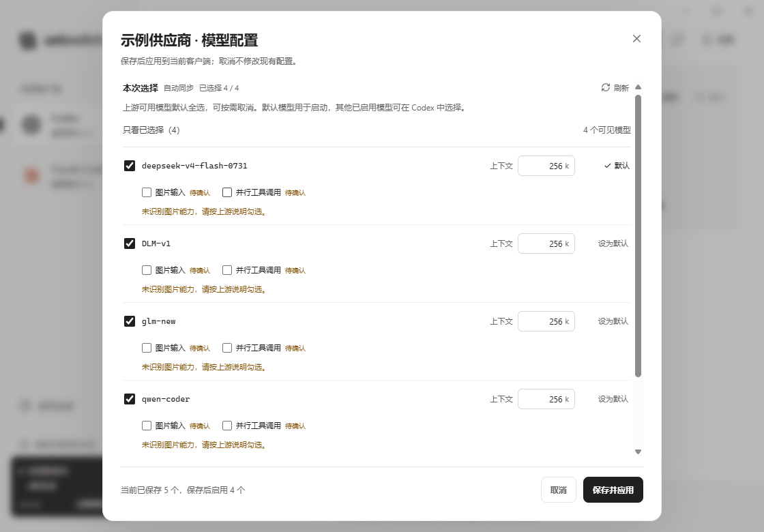Enable 并行工具调用 for deepseek-v4-flash-0731
Screen dimensions: 764x532
point(227,192)
